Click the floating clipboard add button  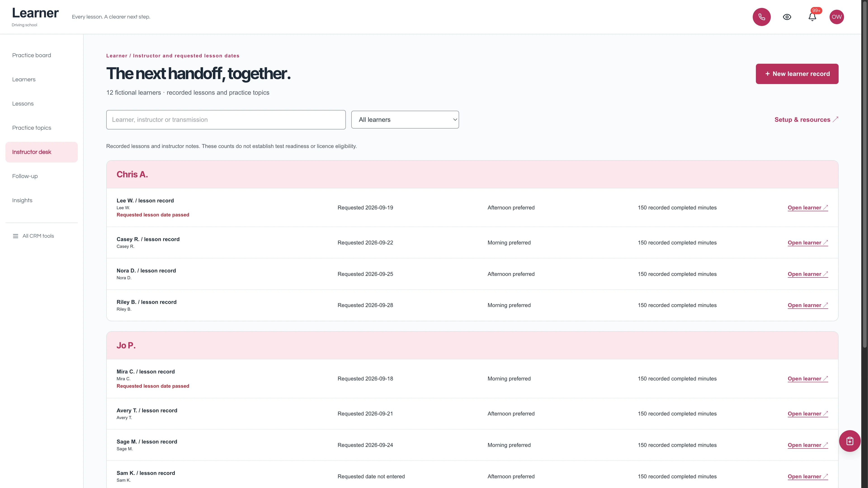tap(850, 441)
